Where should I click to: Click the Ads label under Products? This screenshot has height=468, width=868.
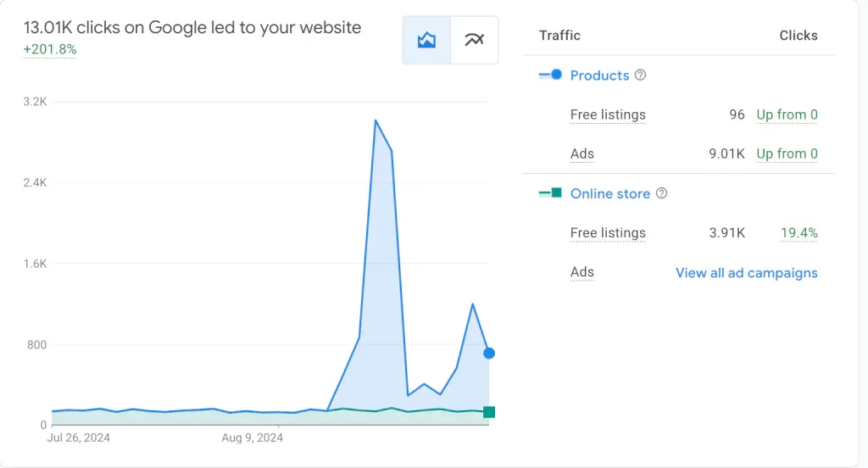(582, 154)
